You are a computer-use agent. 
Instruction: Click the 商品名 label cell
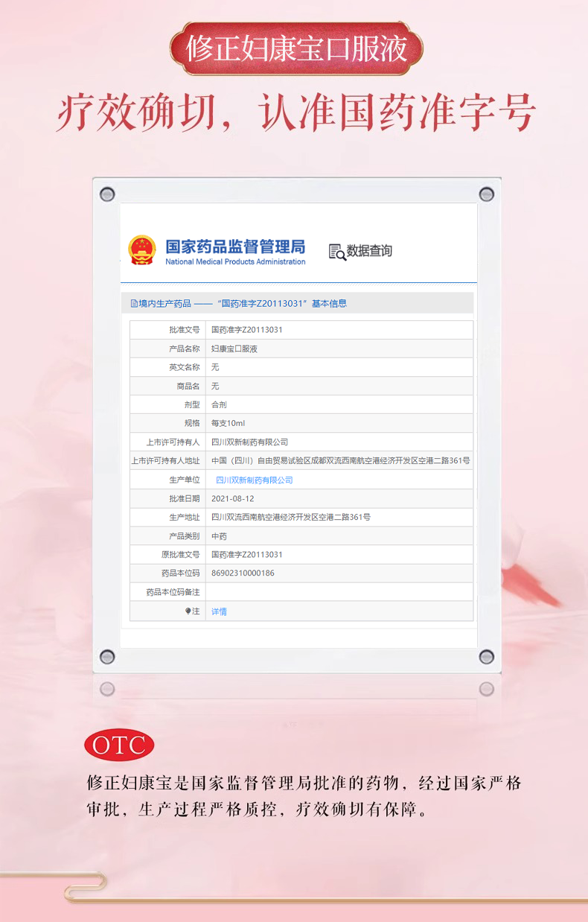(167, 386)
